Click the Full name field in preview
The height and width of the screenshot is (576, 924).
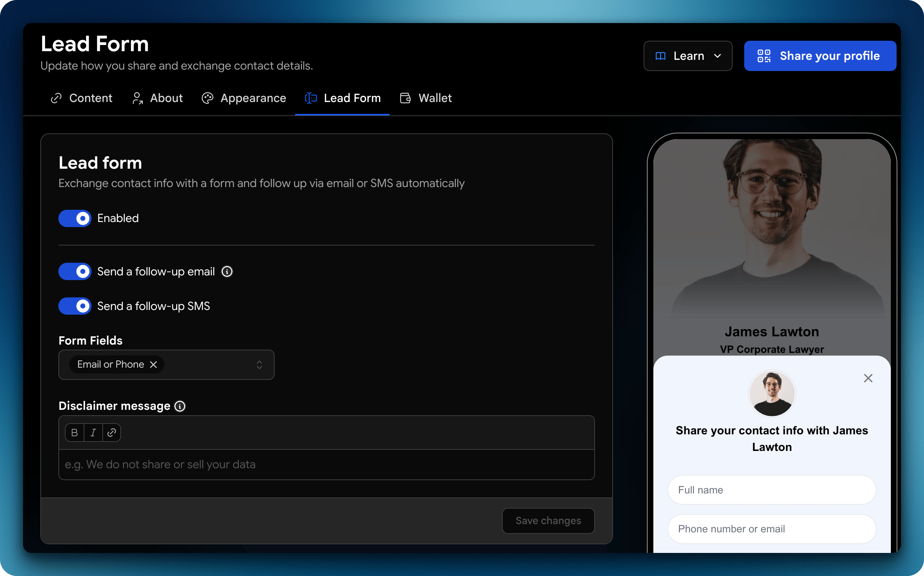pos(772,490)
